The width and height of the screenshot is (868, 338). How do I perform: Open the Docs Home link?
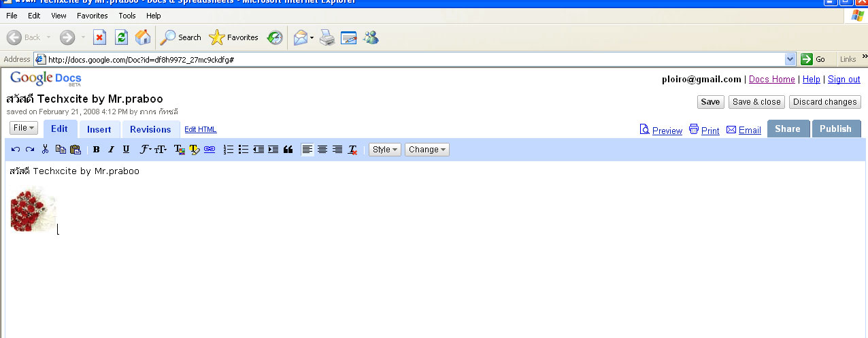point(772,80)
